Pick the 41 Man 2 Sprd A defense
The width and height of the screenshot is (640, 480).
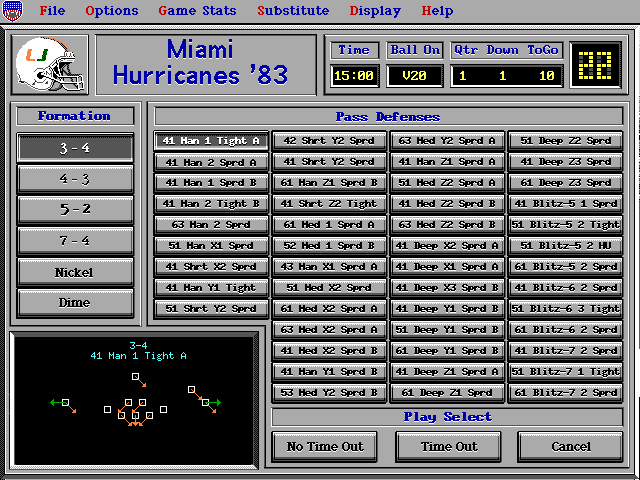[x=211, y=162]
